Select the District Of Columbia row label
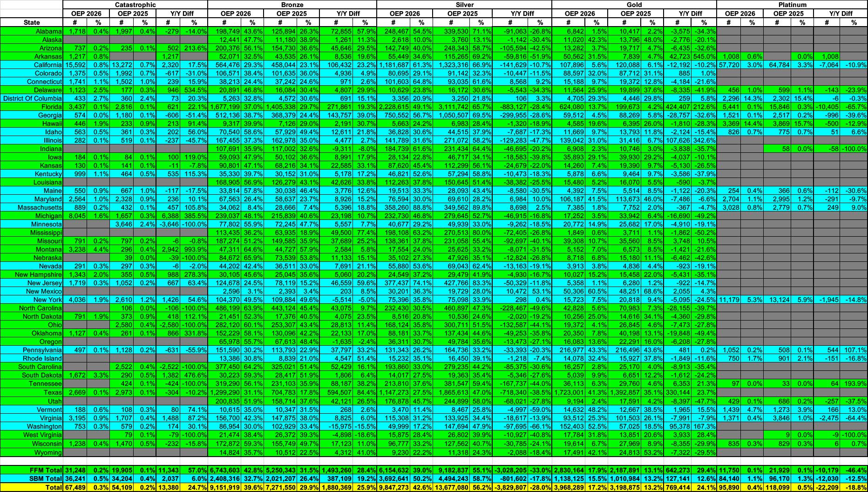This screenshot has width=868, height=492. pyautogui.click(x=32, y=98)
